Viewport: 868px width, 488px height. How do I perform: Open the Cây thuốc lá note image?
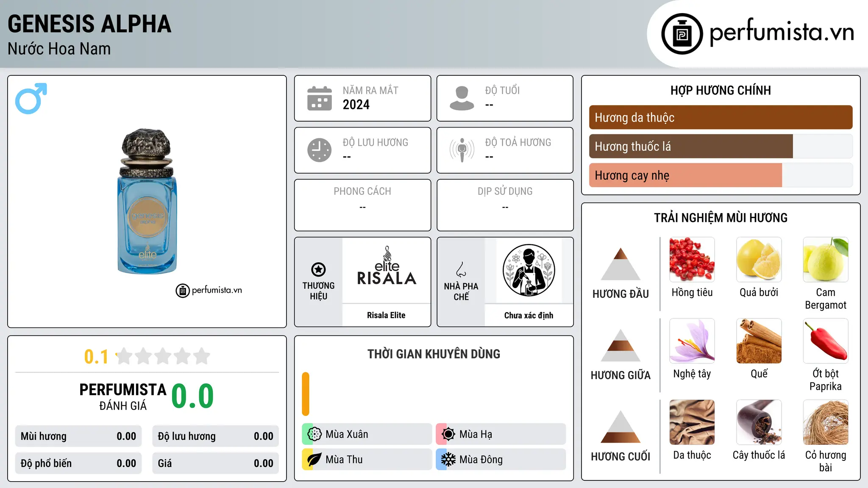[759, 422]
